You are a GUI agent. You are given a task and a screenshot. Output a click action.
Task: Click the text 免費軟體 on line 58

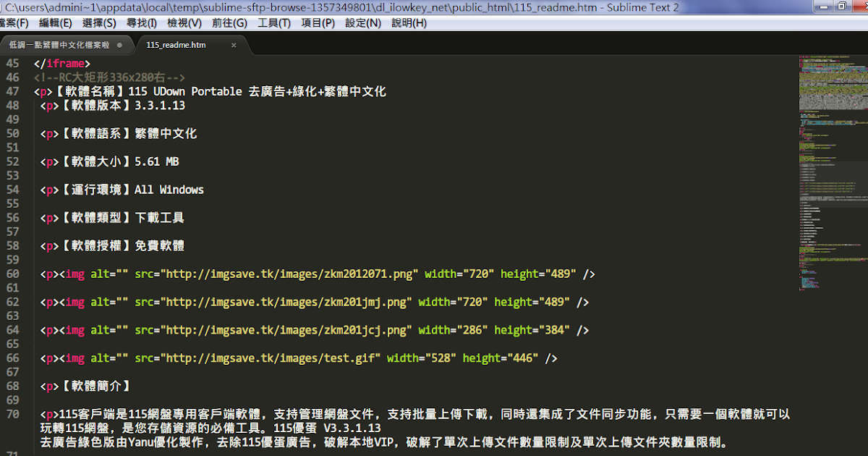point(160,245)
